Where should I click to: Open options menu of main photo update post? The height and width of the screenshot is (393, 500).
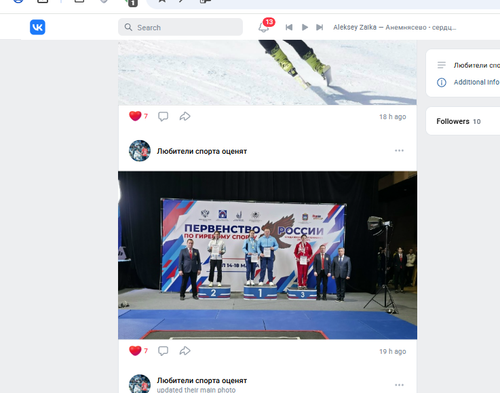399,385
